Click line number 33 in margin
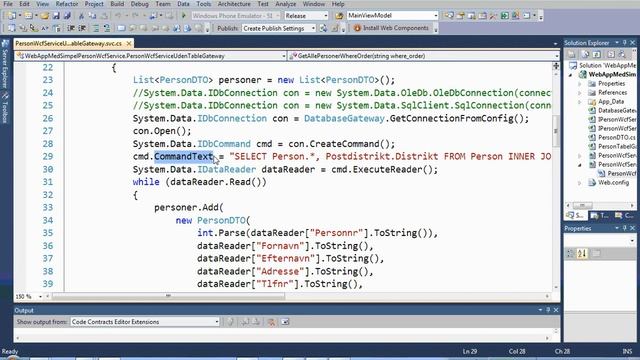Viewport: 640px width, 360px height. point(48,207)
